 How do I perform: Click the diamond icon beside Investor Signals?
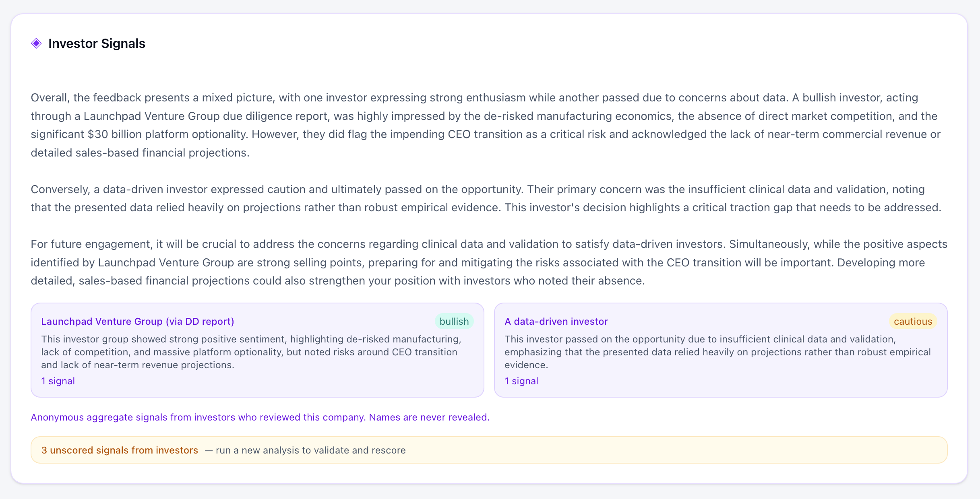[x=37, y=43]
